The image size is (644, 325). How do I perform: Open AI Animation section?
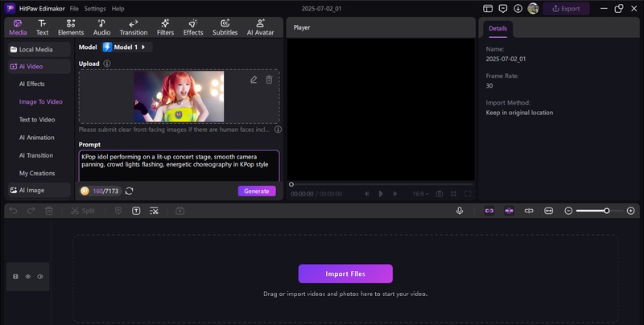tap(36, 138)
